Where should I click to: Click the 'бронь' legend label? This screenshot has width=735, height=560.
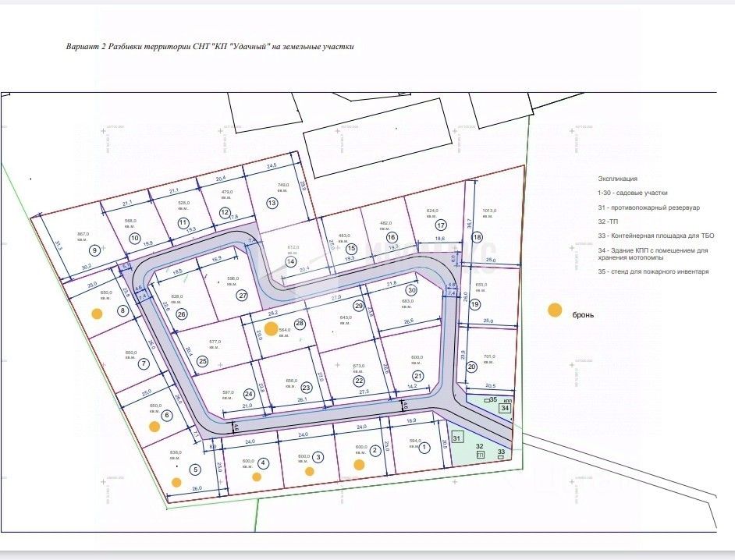583,315
